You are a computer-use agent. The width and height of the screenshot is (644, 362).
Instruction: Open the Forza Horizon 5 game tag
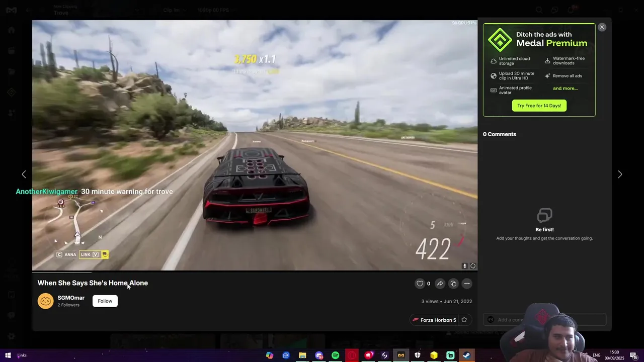point(434,320)
